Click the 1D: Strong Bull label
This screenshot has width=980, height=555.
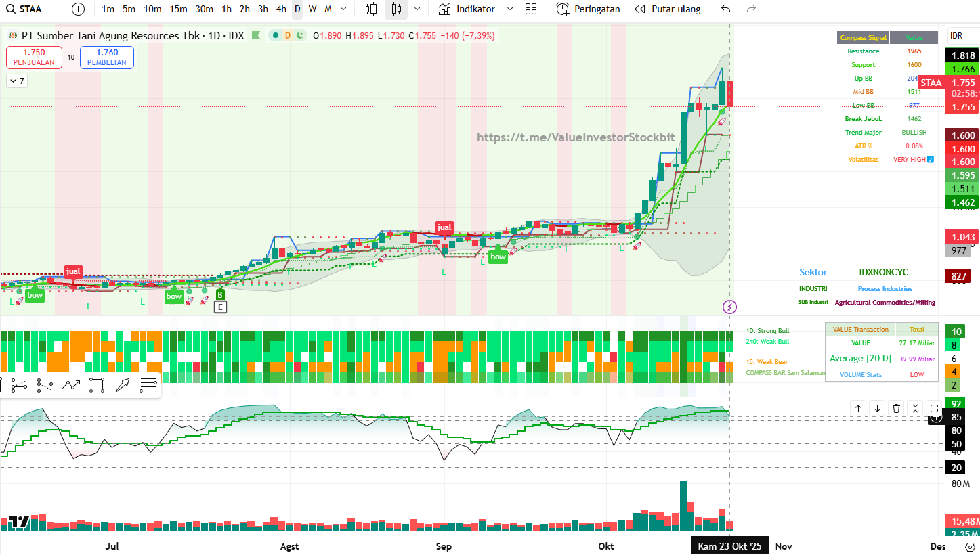(x=767, y=331)
